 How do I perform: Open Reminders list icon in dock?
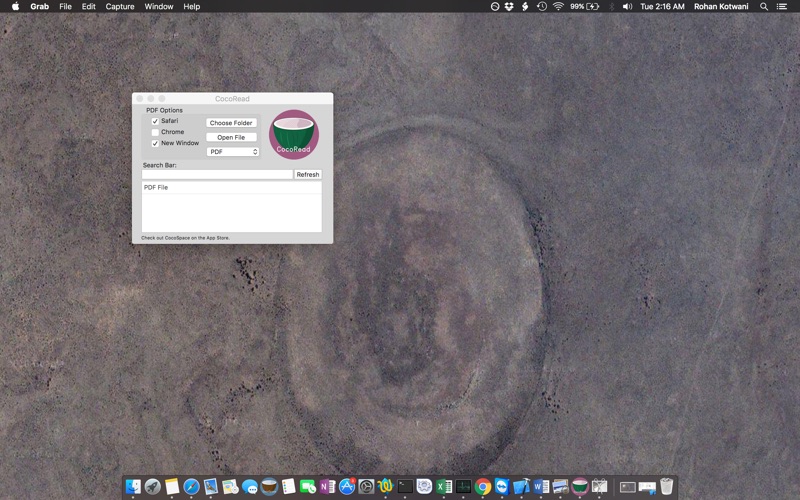tap(288, 487)
